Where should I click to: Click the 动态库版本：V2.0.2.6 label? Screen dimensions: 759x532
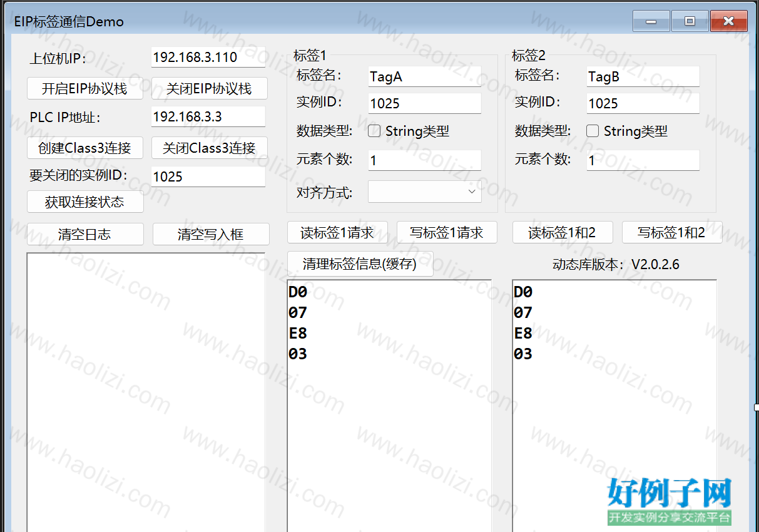[616, 264]
